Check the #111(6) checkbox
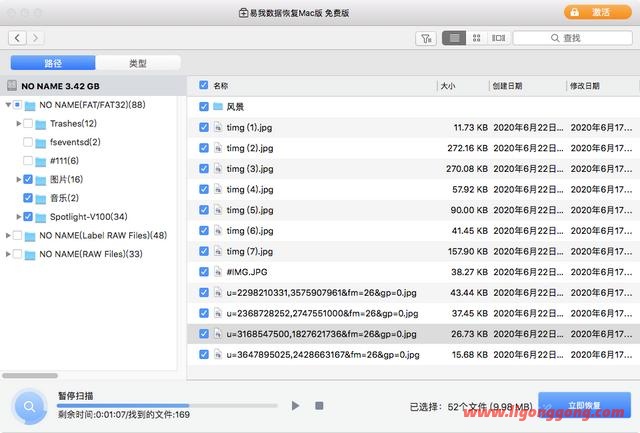Screen dimensions: 640x433 point(28,160)
